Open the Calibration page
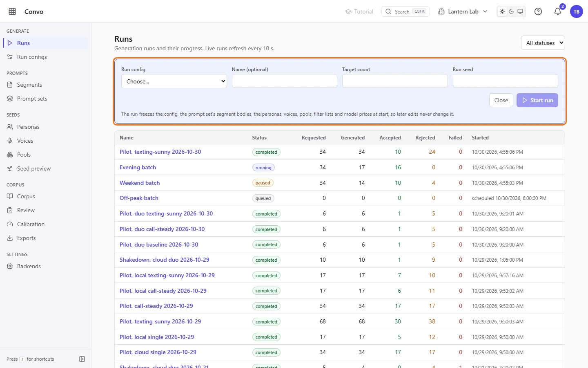Screen dimensions: 588x368 click(46, 224)
